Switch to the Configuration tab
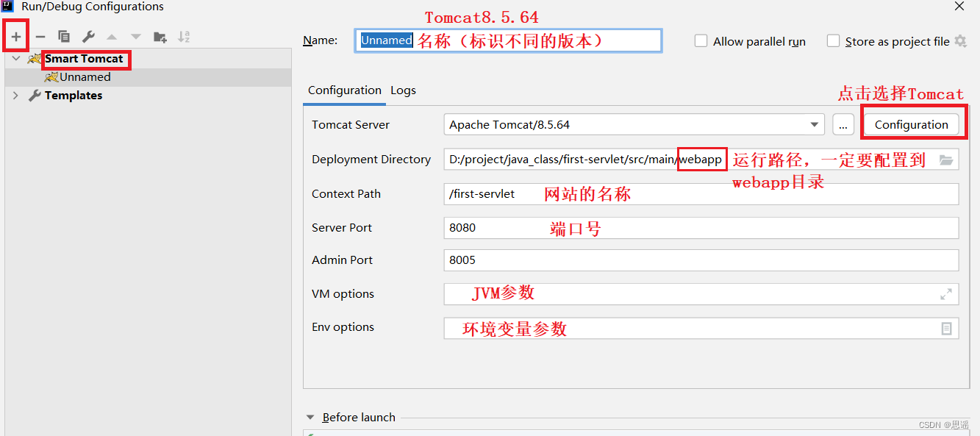The image size is (980, 436). coord(345,90)
